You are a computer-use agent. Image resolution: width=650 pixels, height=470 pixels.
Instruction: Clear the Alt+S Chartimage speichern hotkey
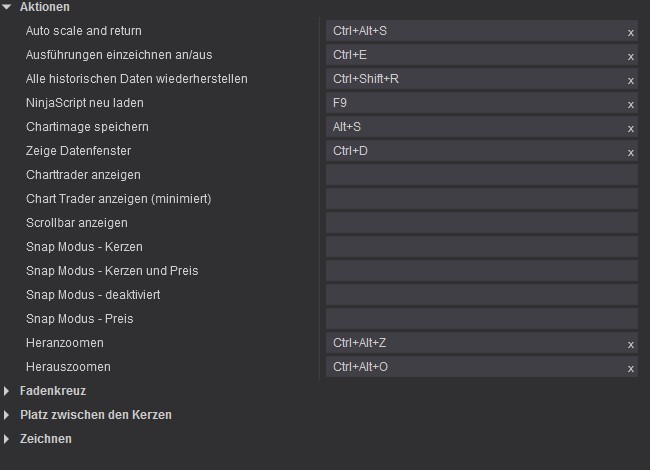coord(630,128)
